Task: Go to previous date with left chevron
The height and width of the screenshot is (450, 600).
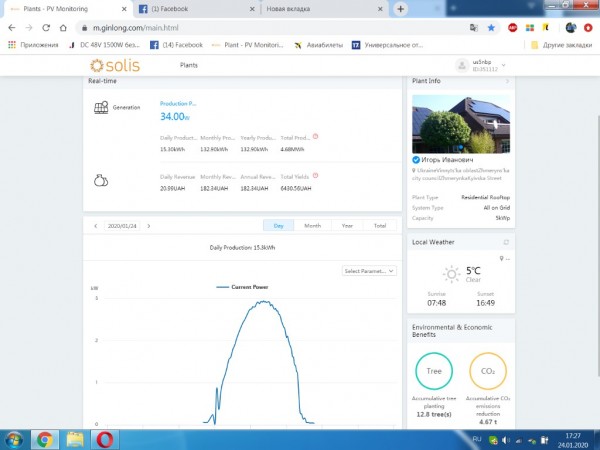Action: click(96, 226)
